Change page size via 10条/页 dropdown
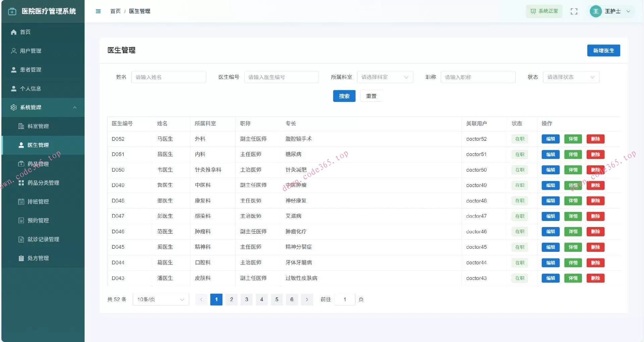644x342 pixels. point(160,299)
